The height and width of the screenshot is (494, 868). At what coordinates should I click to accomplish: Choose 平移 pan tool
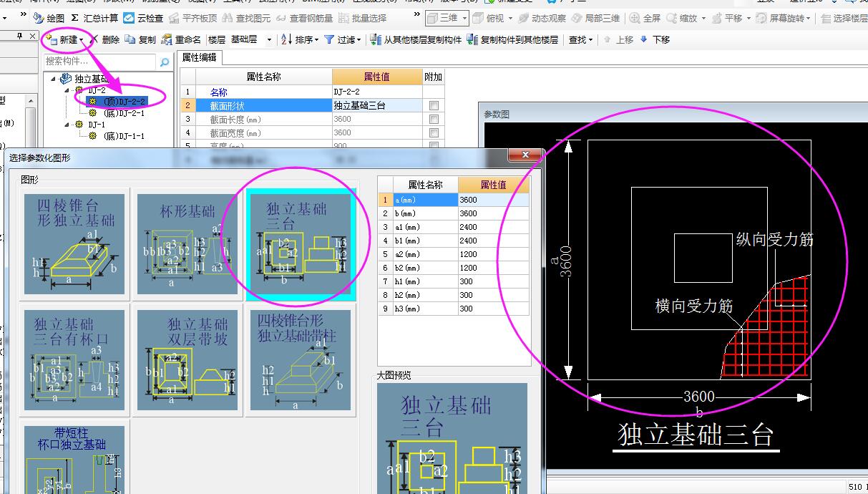(732, 18)
